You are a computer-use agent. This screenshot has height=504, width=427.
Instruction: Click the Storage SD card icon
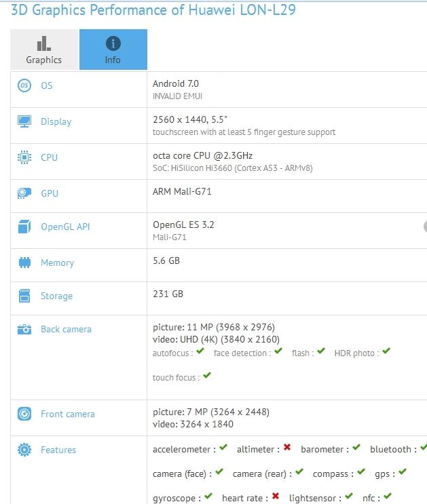click(x=24, y=296)
